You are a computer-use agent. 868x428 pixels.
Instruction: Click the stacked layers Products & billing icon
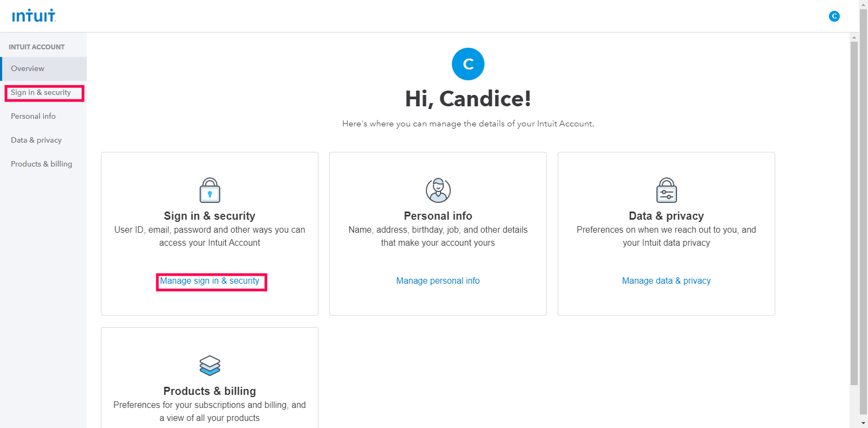210,366
